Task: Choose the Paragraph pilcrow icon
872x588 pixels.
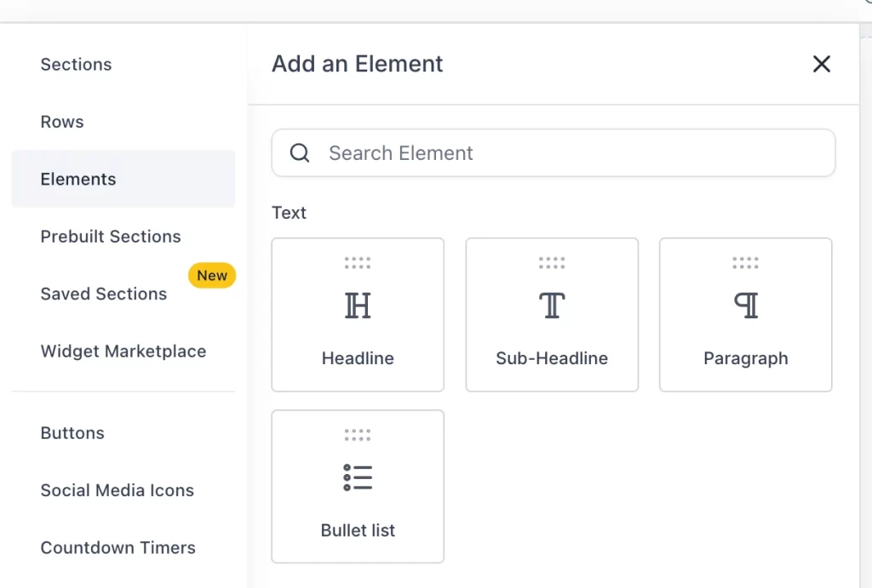Action: [746, 306]
